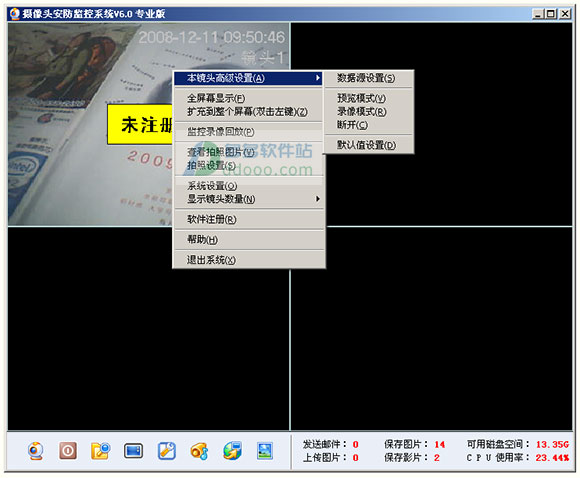The height and width of the screenshot is (478, 580).
Task: Select 扩充到整个屏幕(双击左键)(Z) menu entry
Action: [x=249, y=112]
